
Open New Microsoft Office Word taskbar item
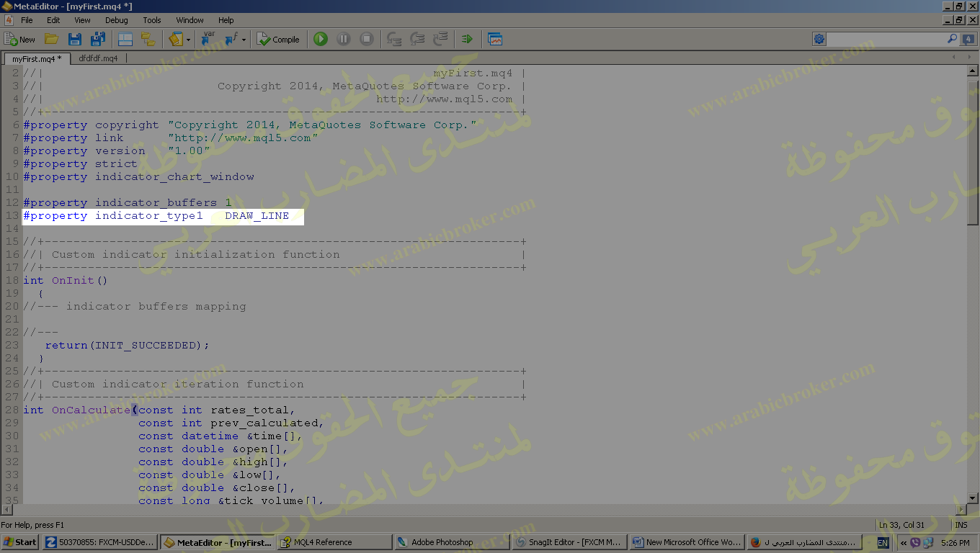(x=687, y=542)
